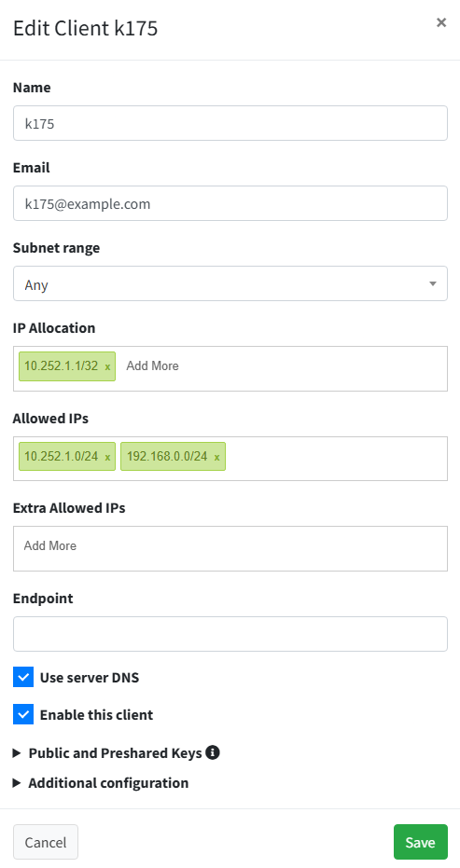Image resolution: width=460 pixels, height=868 pixels.
Task: Remove the 192.168.0.0/24 allowed IP tag
Action: pos(216,457)
